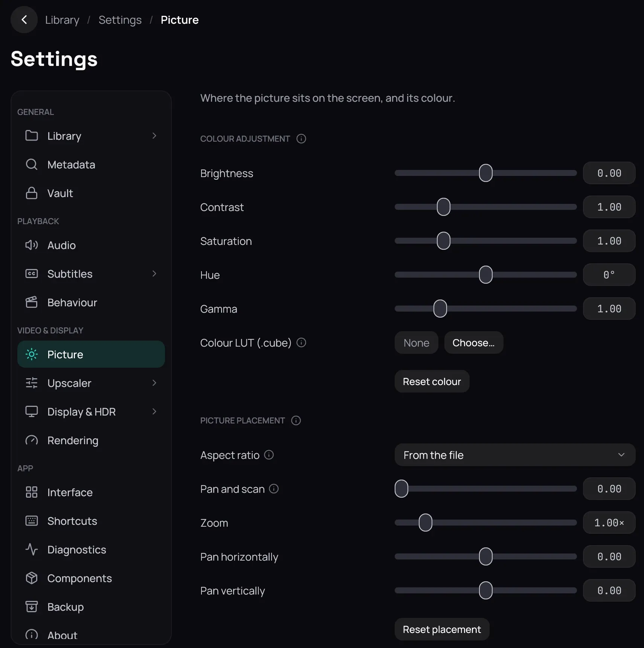Click the Pan vertically value field
Image resolution: width=644 pixels, height=648 pixels.
click(x=609, y=590)
